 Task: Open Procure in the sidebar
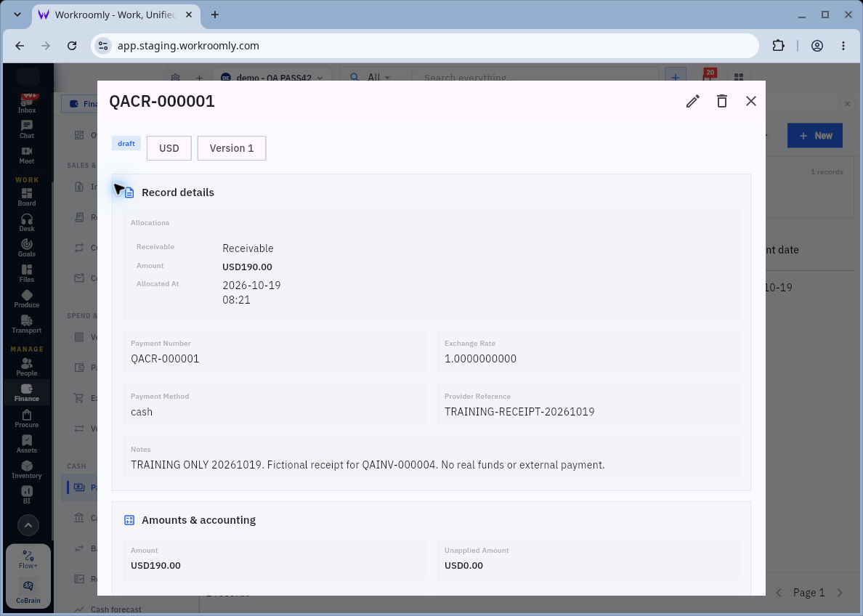pyautogui.click(x=26, y=418)
